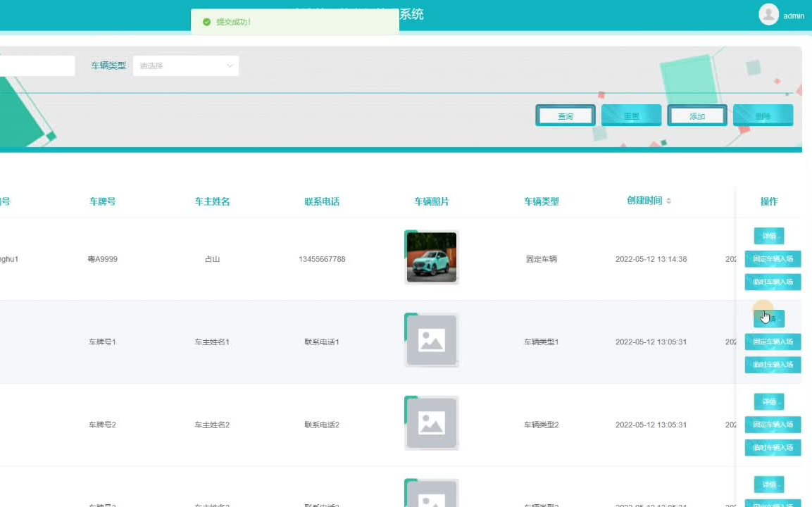Click dropdown chevron of vehicle type selector
This screenshot has height=507, width=812.
click(229, 65)
